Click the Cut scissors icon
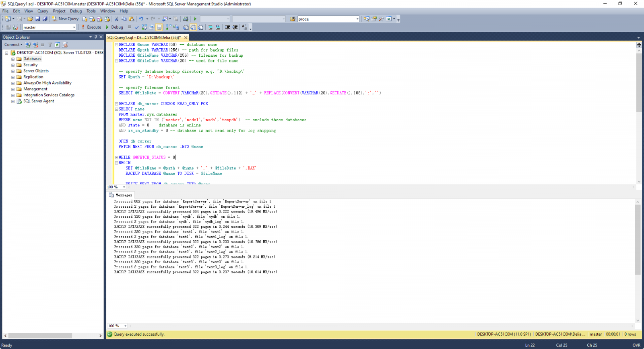This screenshot has width=644, height=349. tap(117, 19)
